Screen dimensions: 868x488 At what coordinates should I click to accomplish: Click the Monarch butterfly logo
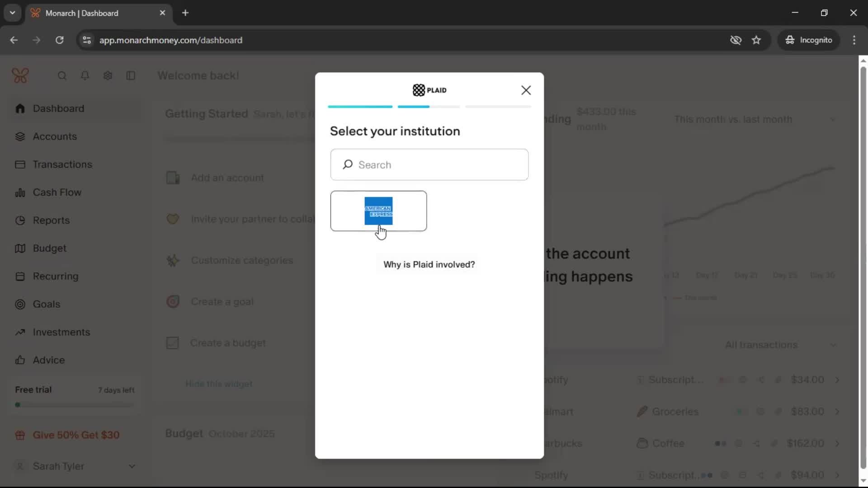(x=20, y=75)
